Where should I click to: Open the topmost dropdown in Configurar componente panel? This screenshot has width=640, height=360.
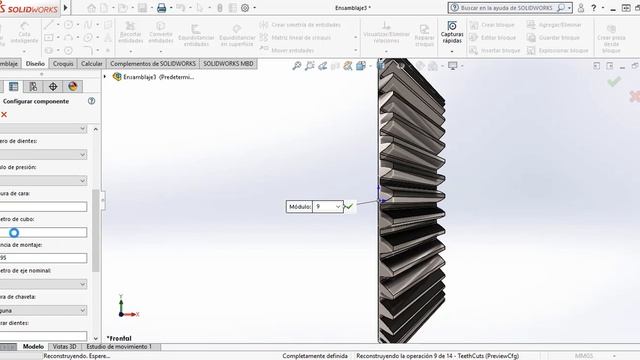(x=83, y=129)
